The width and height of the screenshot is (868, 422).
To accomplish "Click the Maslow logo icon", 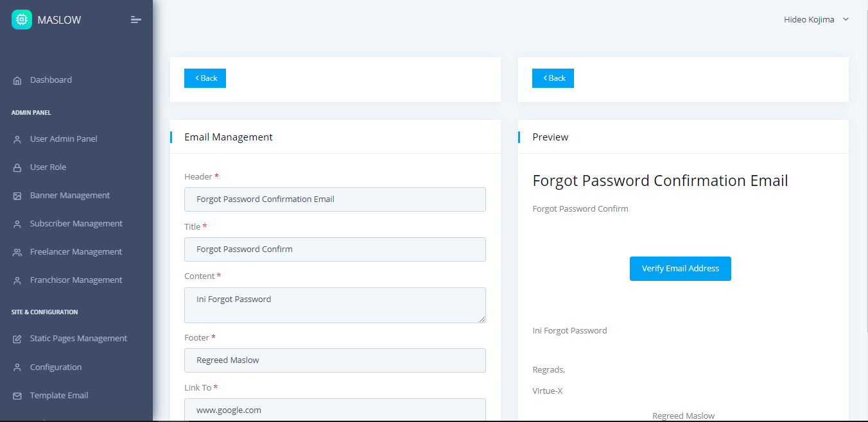I will [x=22, y=19].
